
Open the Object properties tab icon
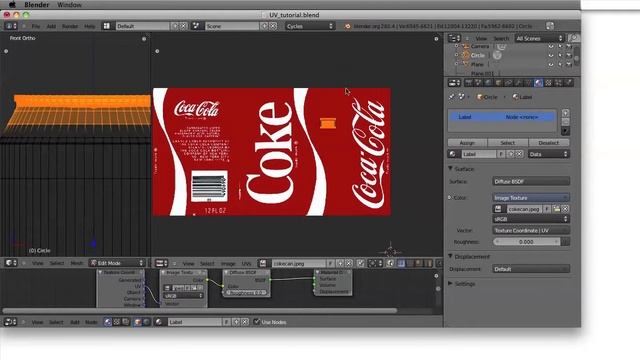pyautogui.click(x=498, y=83)
